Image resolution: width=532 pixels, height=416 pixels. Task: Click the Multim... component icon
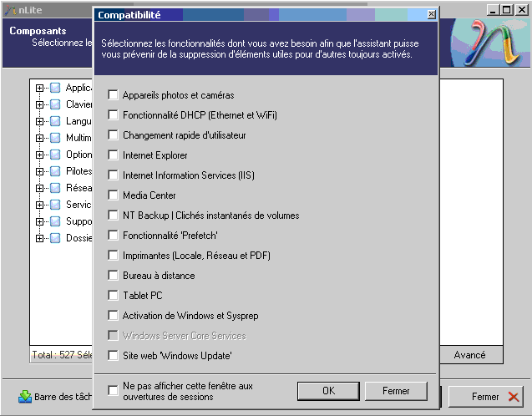(55, 138)
